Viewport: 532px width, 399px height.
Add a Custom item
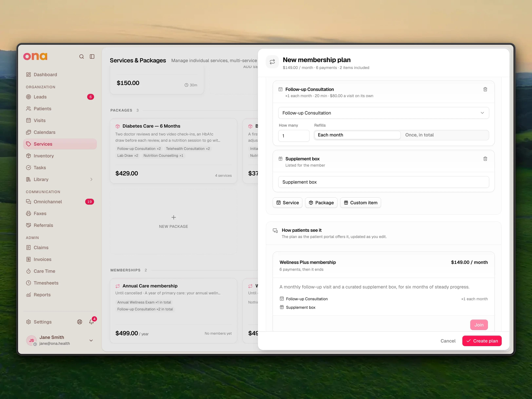pos(360,203)
